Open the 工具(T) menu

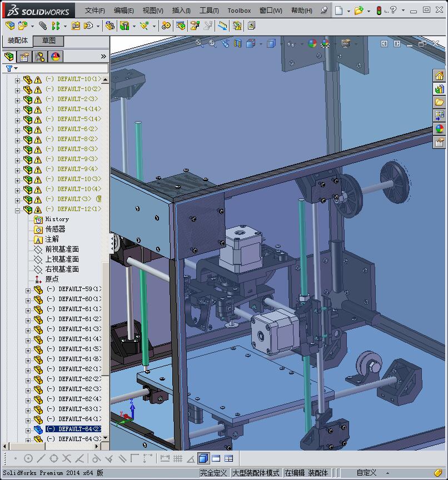click(x=209, y=11)
